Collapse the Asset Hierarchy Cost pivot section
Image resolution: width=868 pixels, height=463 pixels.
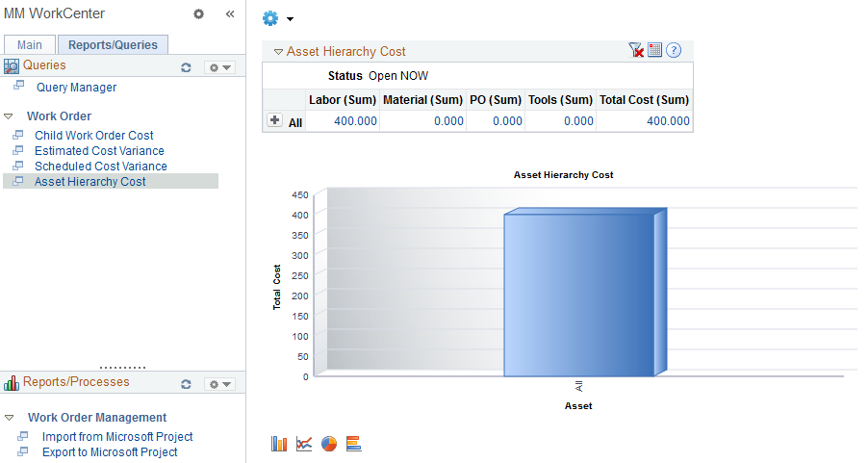coord(278,52)
